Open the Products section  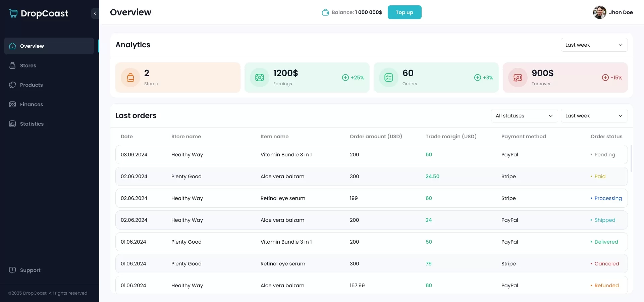[x=31, y=85]
